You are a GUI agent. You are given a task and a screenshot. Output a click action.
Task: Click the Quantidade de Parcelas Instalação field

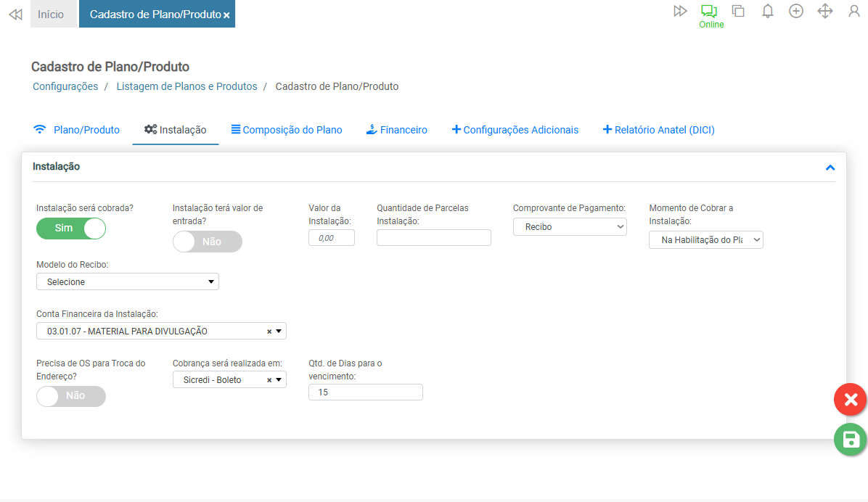coord(433,237)
